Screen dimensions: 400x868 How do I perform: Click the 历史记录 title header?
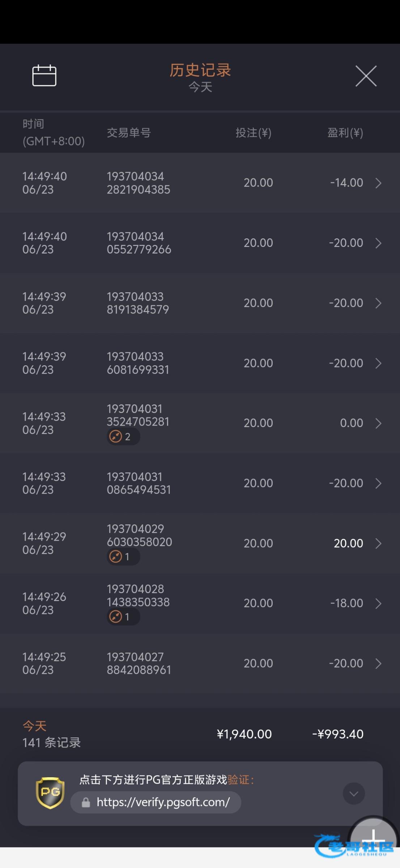tap(200, 70)
